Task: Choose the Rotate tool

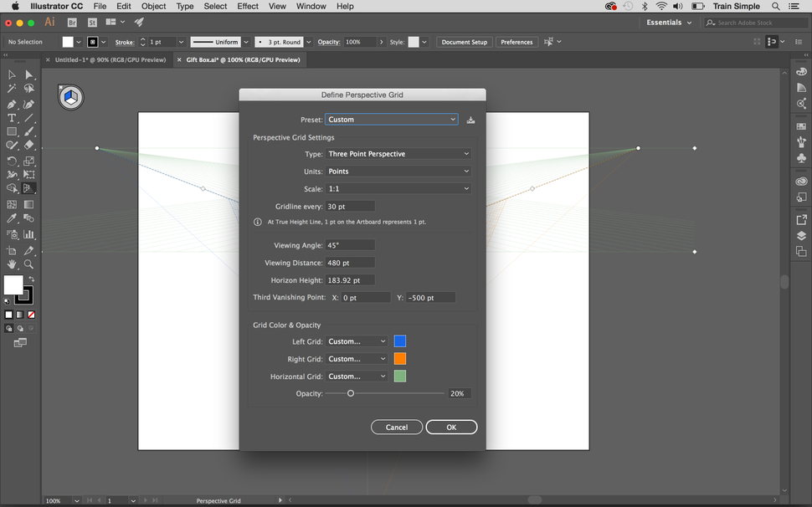Action: (x=12, y=160)
